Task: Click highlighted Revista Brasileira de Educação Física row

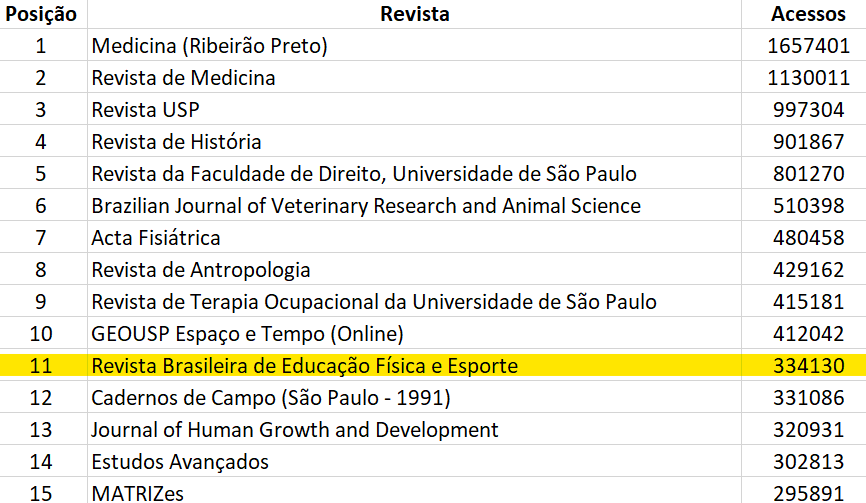Action: click(x=433, y=366)
